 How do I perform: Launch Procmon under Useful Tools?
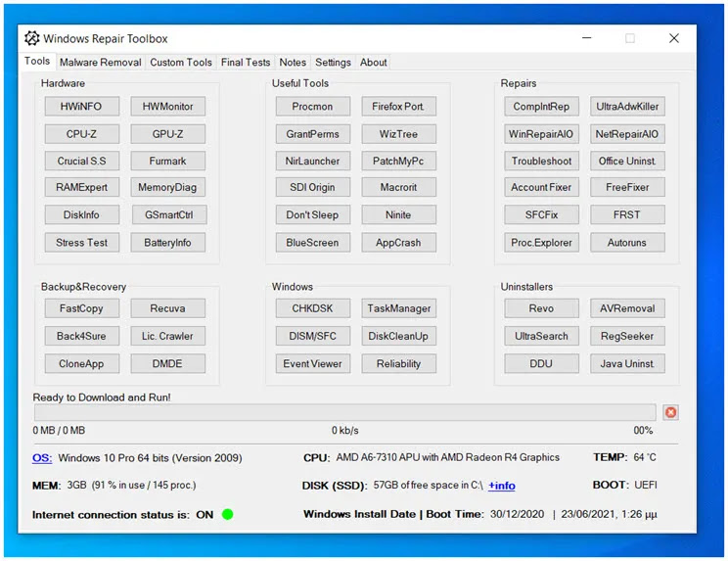click(312, 107)
